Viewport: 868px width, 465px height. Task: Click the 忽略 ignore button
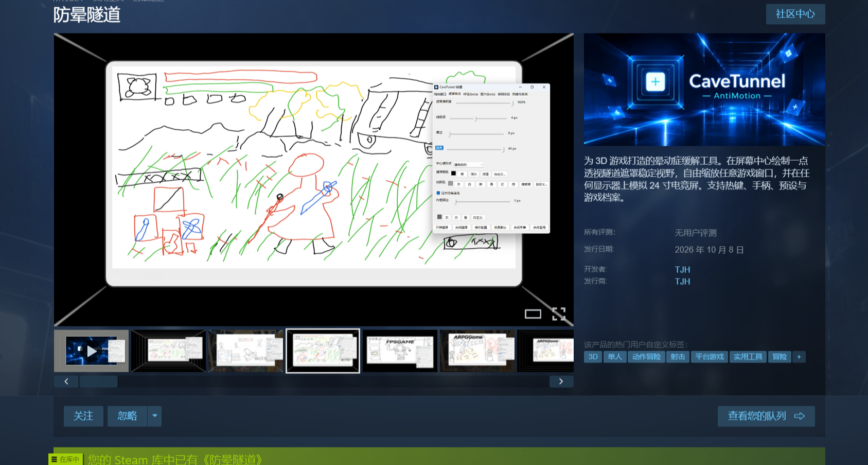tap(127, 416)
